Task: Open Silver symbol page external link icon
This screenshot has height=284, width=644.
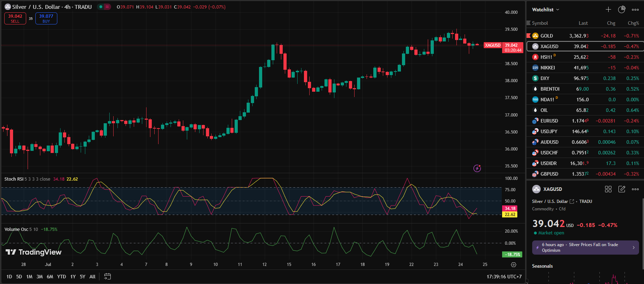Action: (x=571, y=201)
